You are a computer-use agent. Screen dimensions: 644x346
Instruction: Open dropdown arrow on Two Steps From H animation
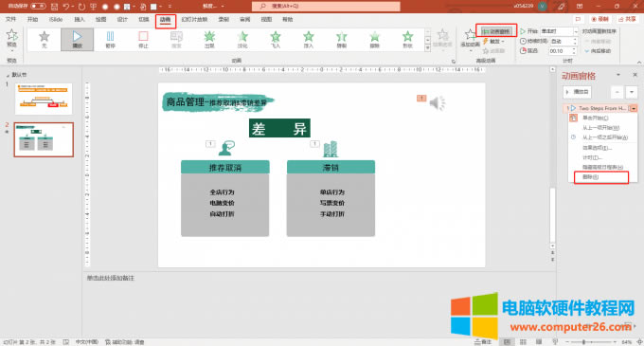pyautogui.click(x=634, y=108)
